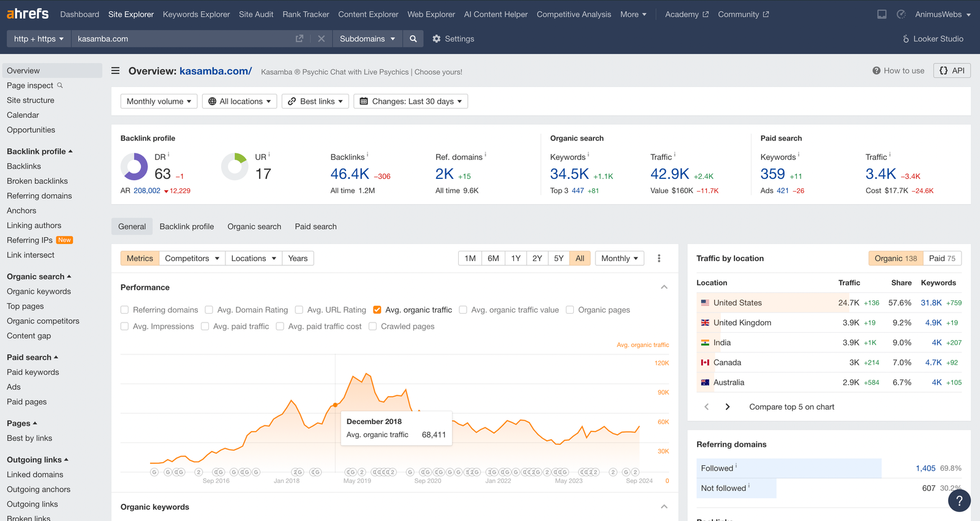
Task: Open Site Audit in top navigation
Action: (256, 14)
